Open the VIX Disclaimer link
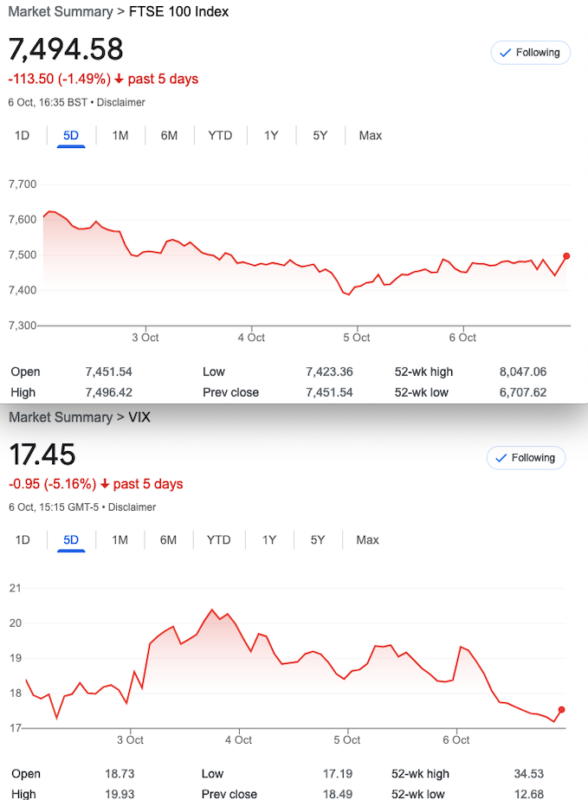This screenshot has width=588, height=800. [x=132, y=507]
